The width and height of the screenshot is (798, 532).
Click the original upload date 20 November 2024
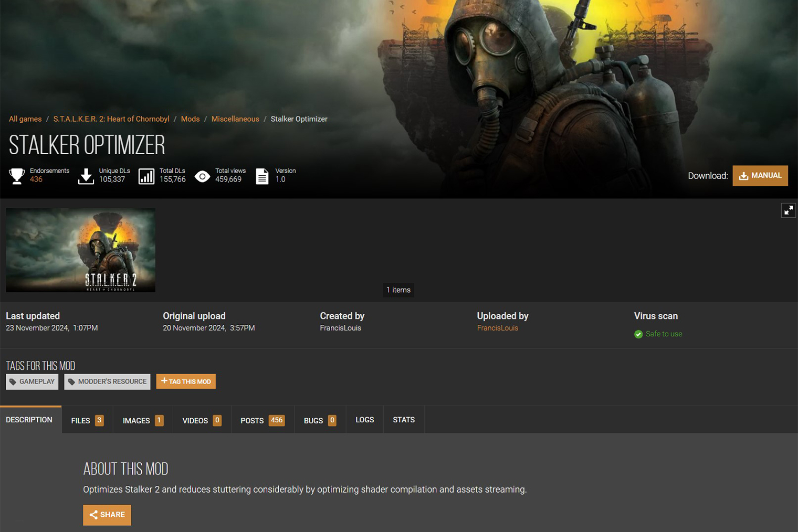point(208,328)
